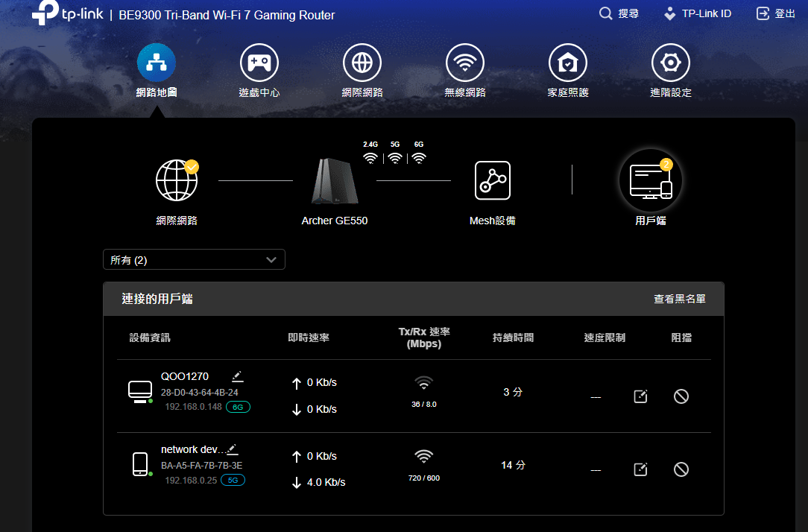
Task: Click the network dev Wi-Fi signal icon
Action: click(x=423, y=456)
